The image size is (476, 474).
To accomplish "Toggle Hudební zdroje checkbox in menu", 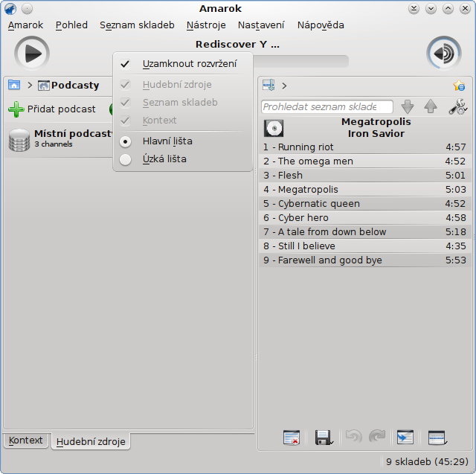I will pyautogui.click(x=125, y=85).
